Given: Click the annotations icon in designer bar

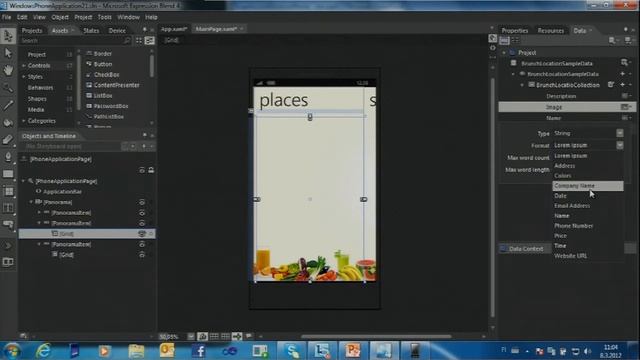Looking at the screenshot, I should 249,337.
